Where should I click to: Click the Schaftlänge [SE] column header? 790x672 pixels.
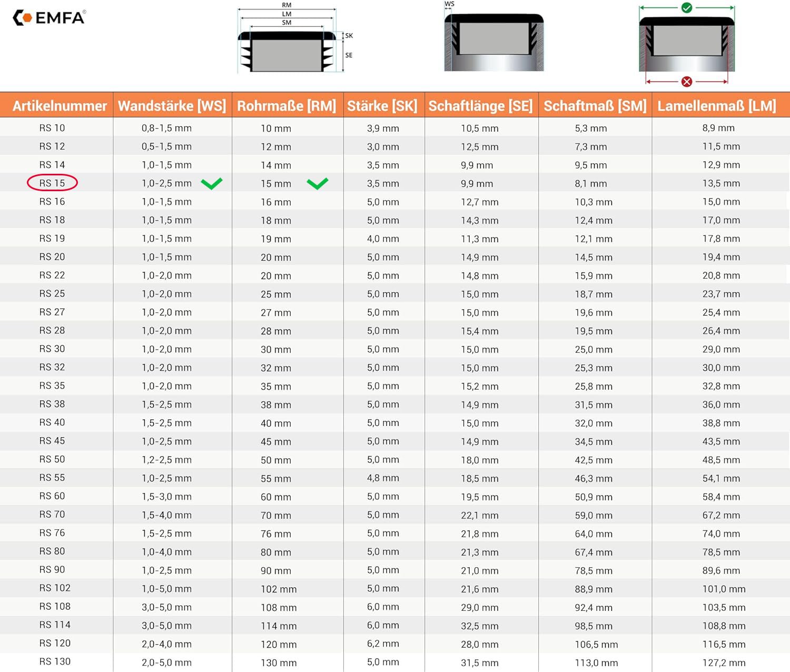point(480,106)
